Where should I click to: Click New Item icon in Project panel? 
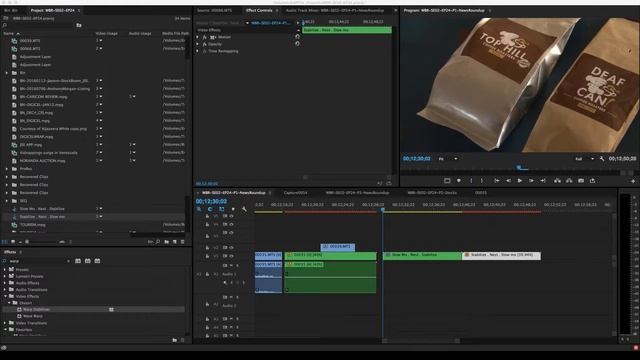point(175,242)
